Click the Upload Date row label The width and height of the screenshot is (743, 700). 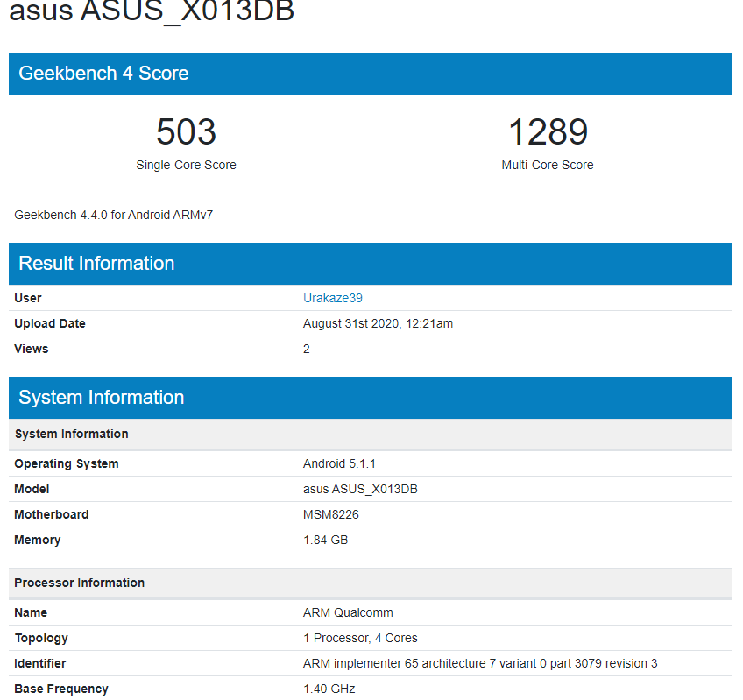point(50,323)
